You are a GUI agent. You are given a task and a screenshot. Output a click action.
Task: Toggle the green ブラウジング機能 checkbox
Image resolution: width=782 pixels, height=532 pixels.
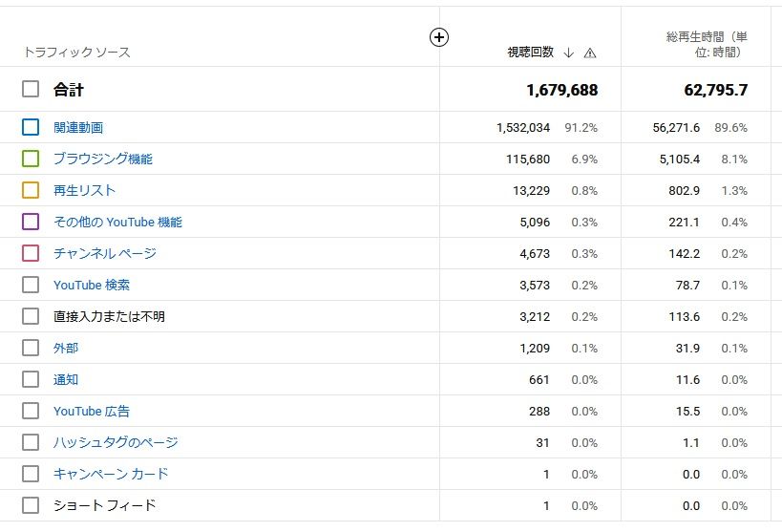click(x=31, y=159)
